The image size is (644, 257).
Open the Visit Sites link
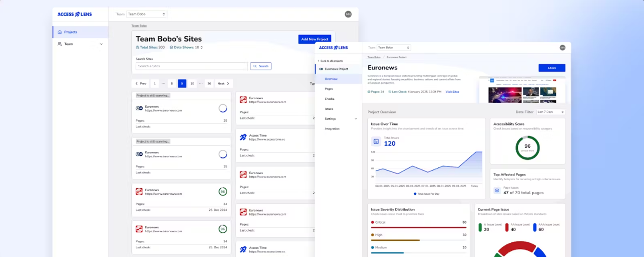452,92
